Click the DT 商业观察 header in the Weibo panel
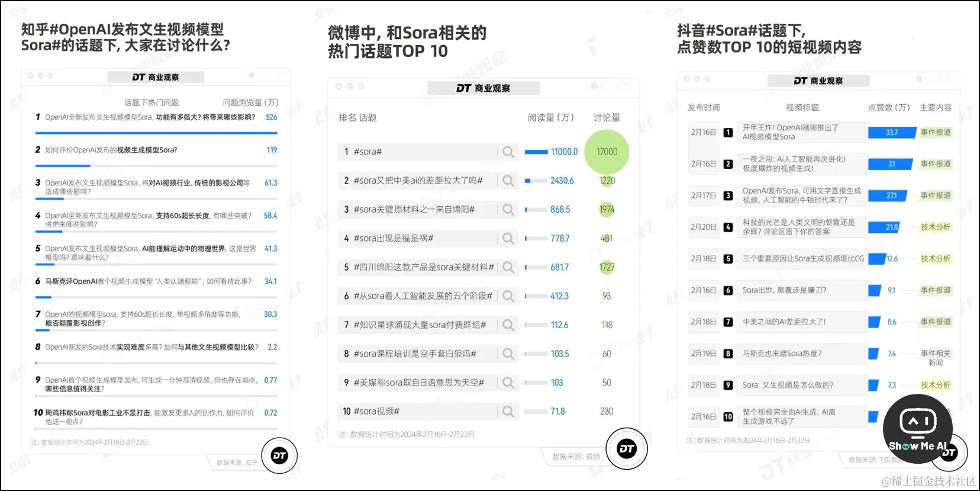 tap(483, 88)
